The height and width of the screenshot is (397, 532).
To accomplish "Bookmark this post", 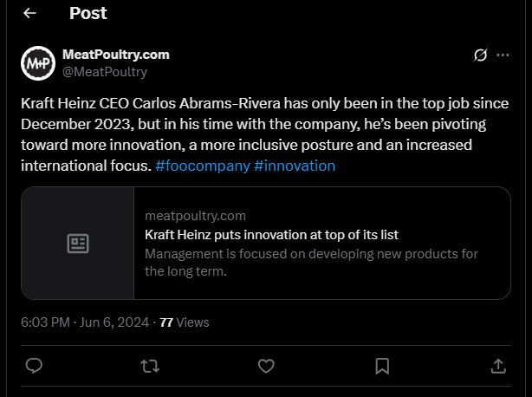I will click(x=382, y=366).
